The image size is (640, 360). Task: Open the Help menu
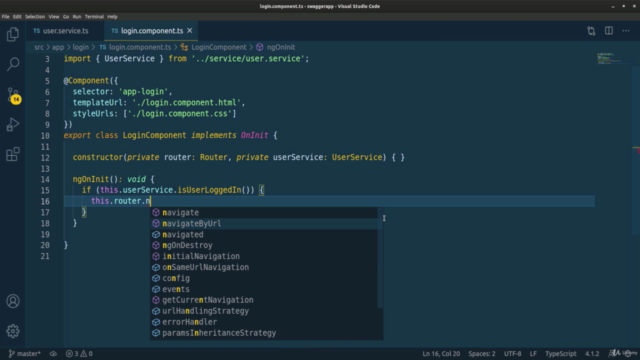112,17
